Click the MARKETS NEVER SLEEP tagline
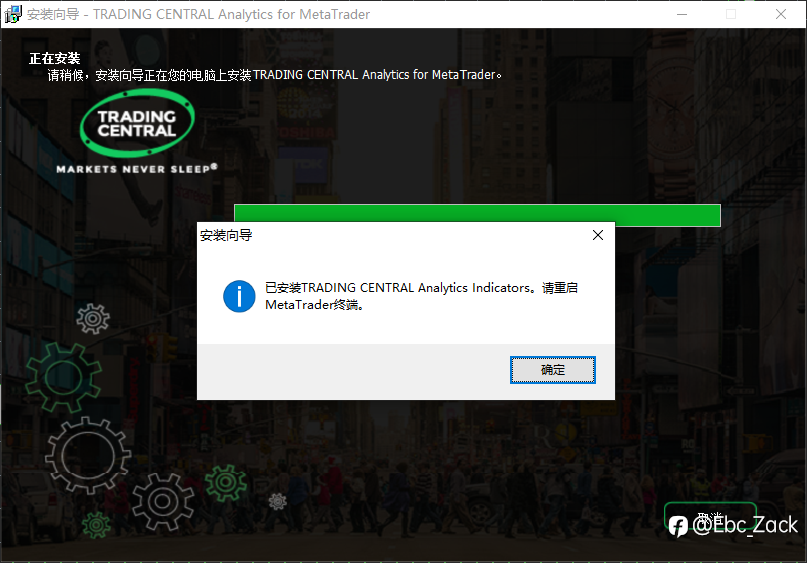 [x=137, y=169]
